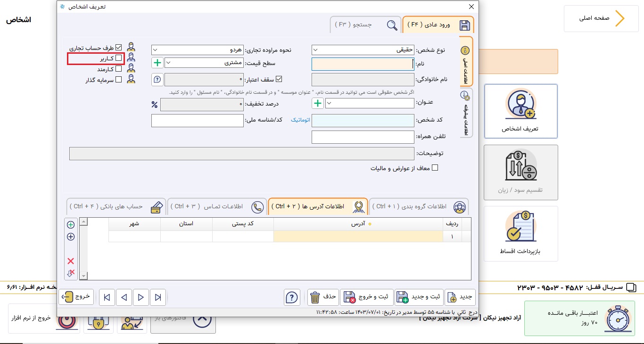644x344 pixels.
Task: Insert row with black plus icon
Action: click(x=71, y=237)
